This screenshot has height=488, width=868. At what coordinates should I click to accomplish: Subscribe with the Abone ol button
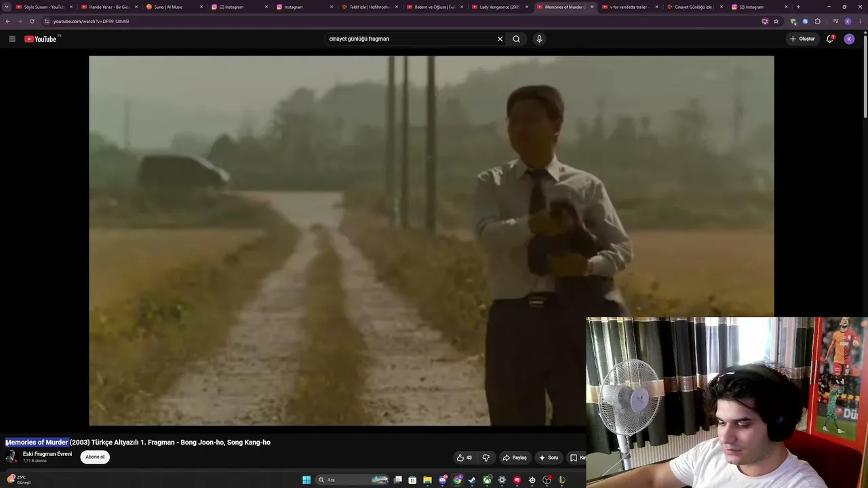pyautogui.click(x=95, y=457)
